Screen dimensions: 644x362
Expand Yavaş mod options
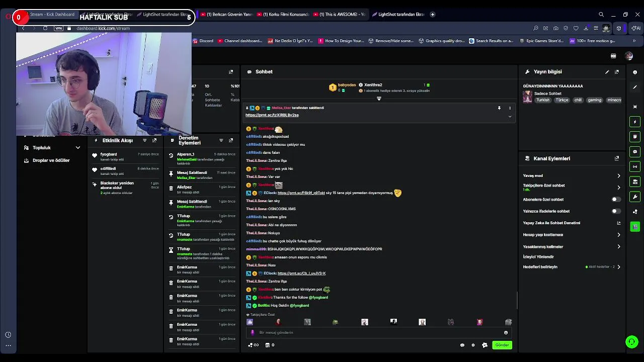coord(619,176)
